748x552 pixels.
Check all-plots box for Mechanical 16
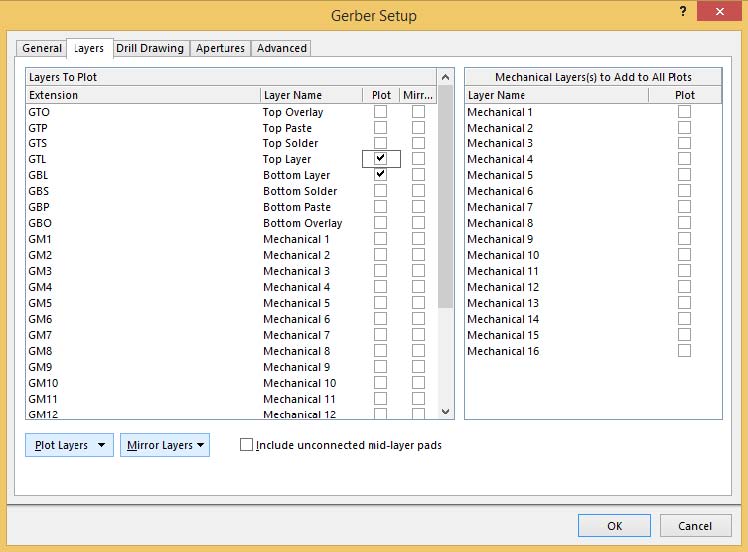pyautogui.click(x=684, y=351)
